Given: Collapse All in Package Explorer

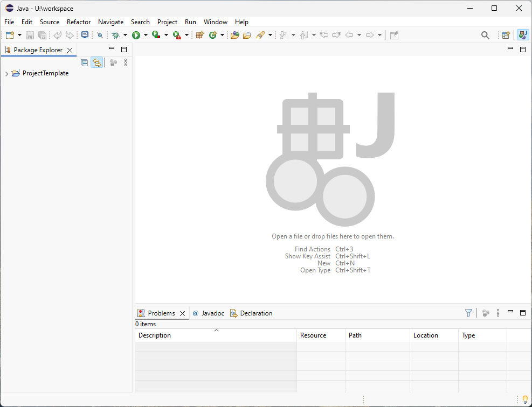Looking at the screenshot, I should coord(84,62).
